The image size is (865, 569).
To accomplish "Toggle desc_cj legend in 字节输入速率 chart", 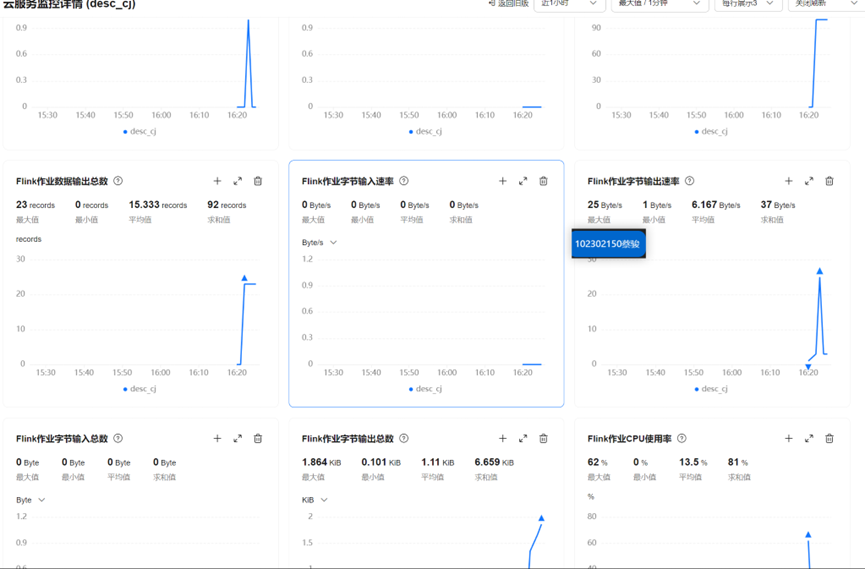I will (425, 389).
